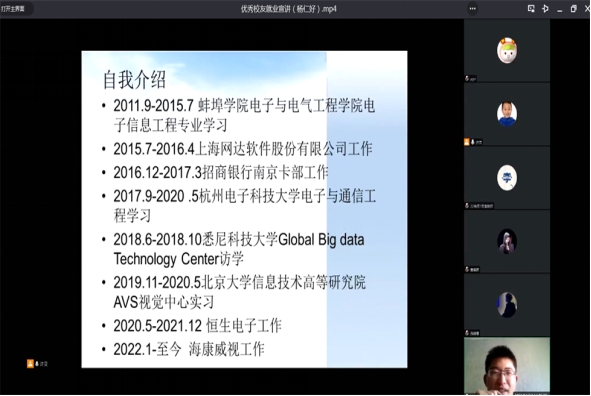Open the three-dot more options menu
The width and height of the screenshot is (591, 396).
(473, 9)
